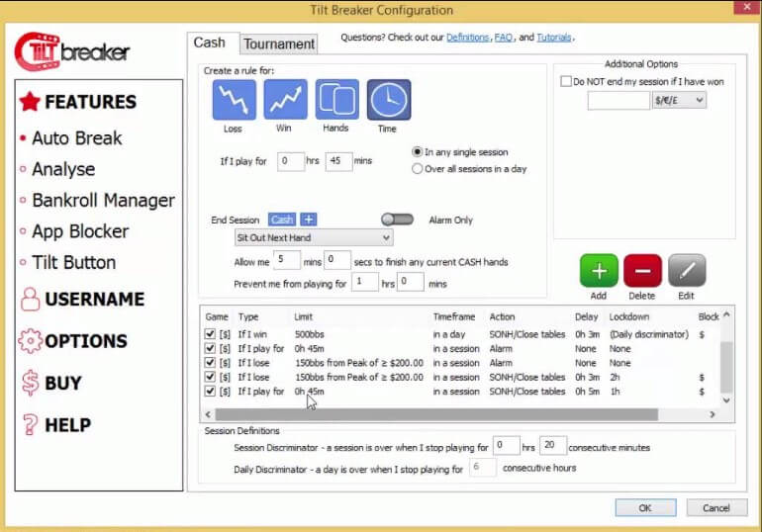762x532 pixels.
Task: Select the Loss rule icon
Action: click(234, 100)
